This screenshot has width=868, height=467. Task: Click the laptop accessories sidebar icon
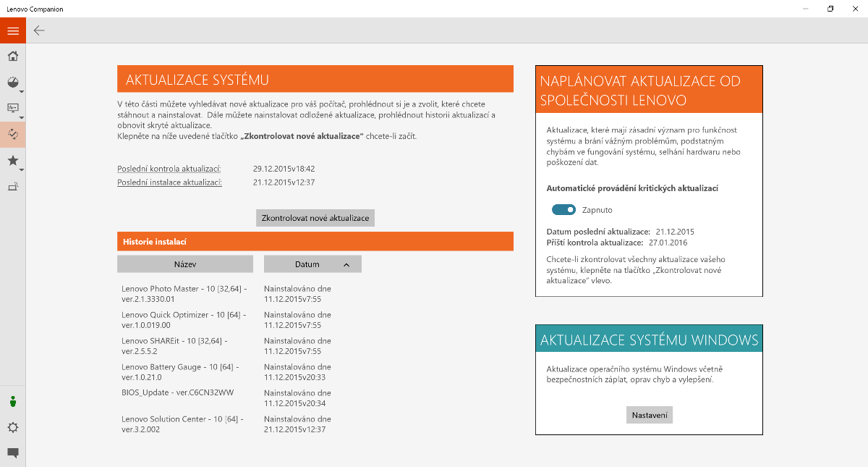point(12,187)
